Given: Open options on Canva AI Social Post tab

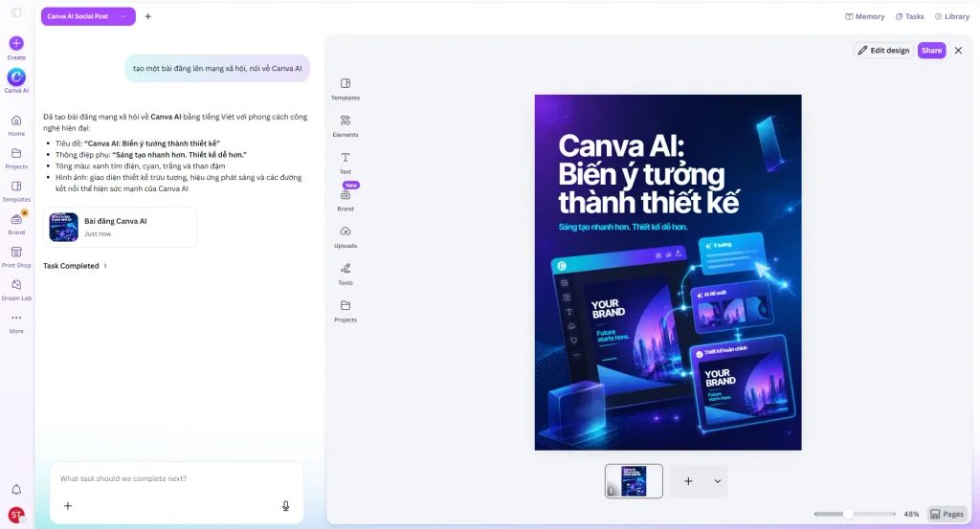Looking at the screenshot, I should [123, 16].
